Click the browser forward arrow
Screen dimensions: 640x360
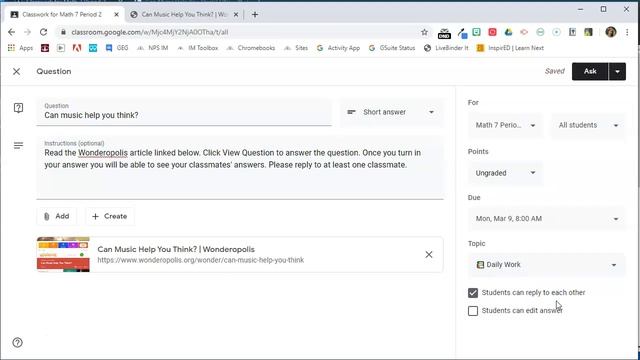coord(27,32)
